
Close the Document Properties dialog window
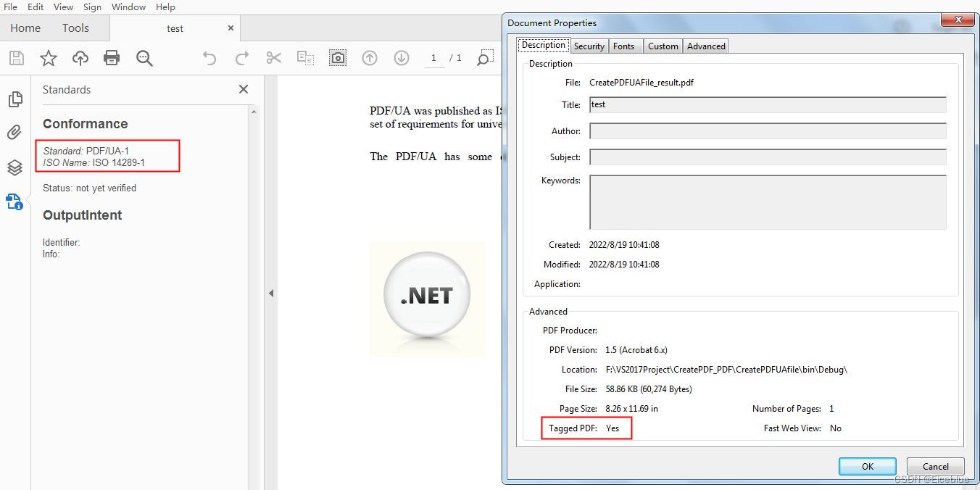click(x=958, y=20)
